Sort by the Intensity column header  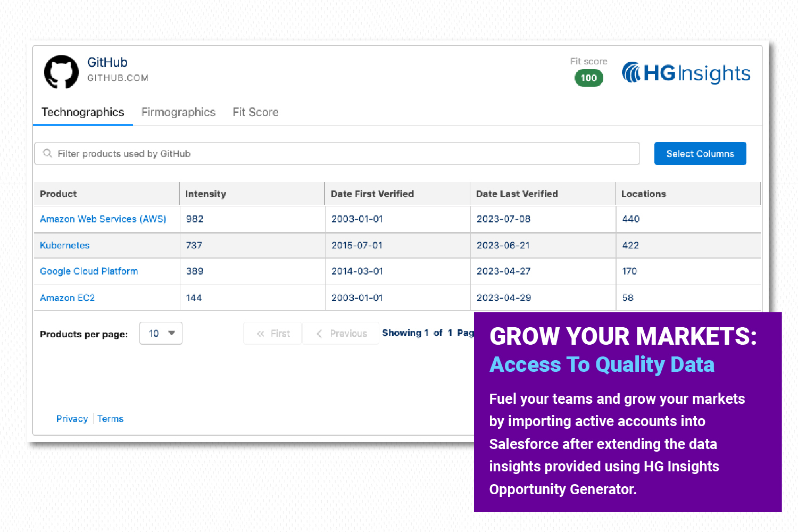[x=206, y=194]
